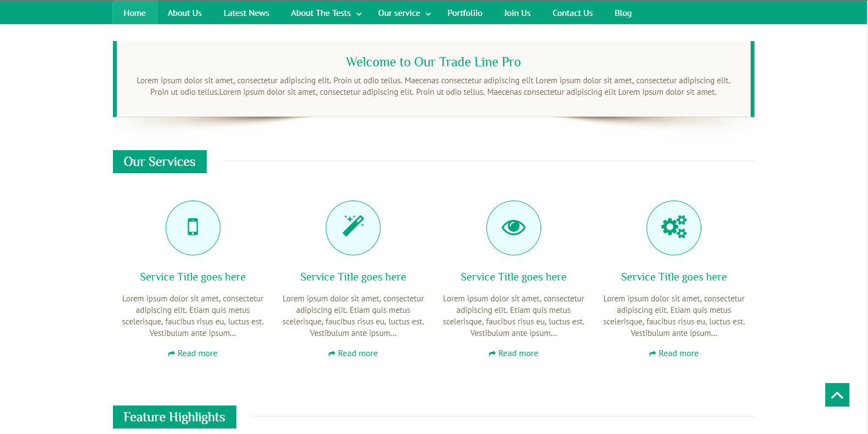
Task: Click the mobile phone service icon
Action: [192, 227]
